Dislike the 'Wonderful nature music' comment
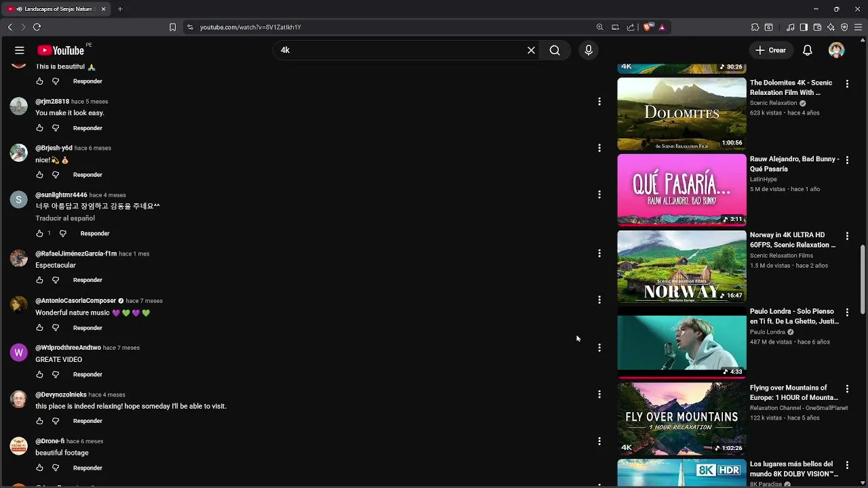868x488 pixels. [56, 328]
